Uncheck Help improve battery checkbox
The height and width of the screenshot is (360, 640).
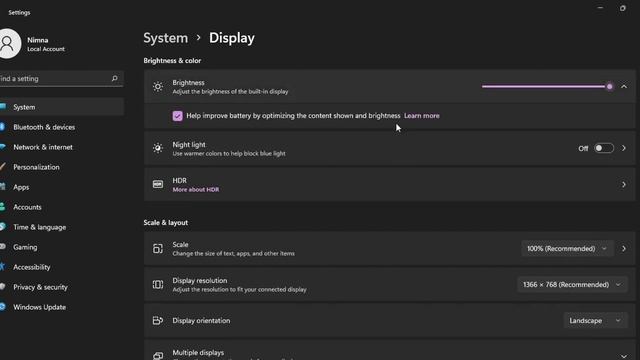[x=177, y=116]
